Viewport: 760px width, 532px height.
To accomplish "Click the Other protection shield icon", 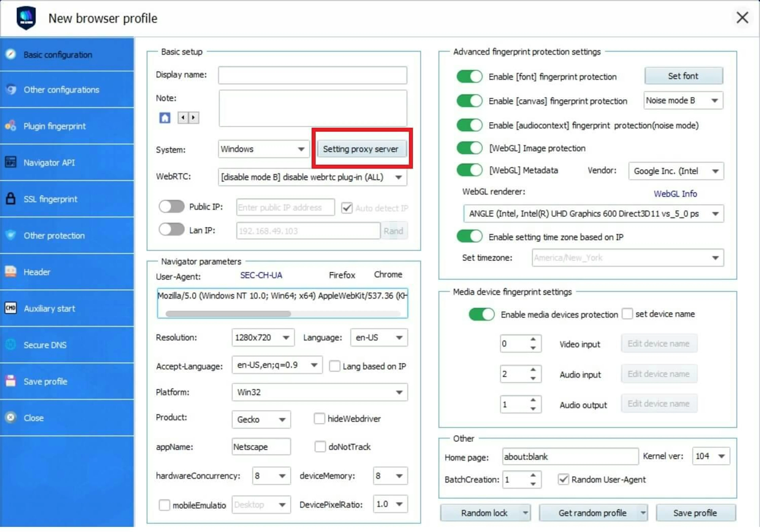I will 11,235.
